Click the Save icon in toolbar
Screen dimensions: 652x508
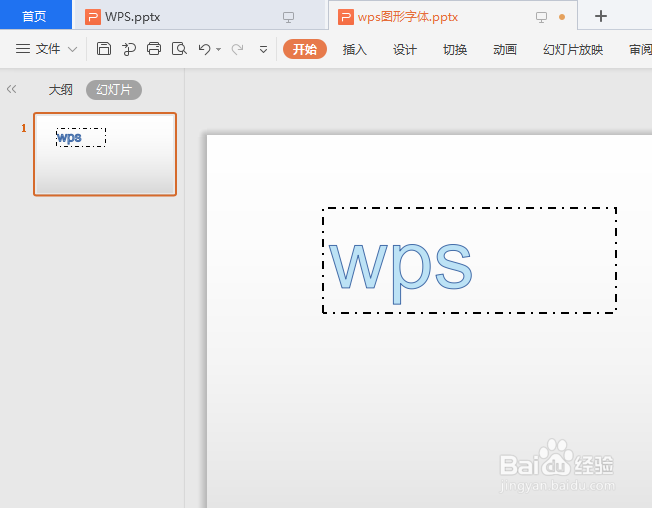[104, 49]
